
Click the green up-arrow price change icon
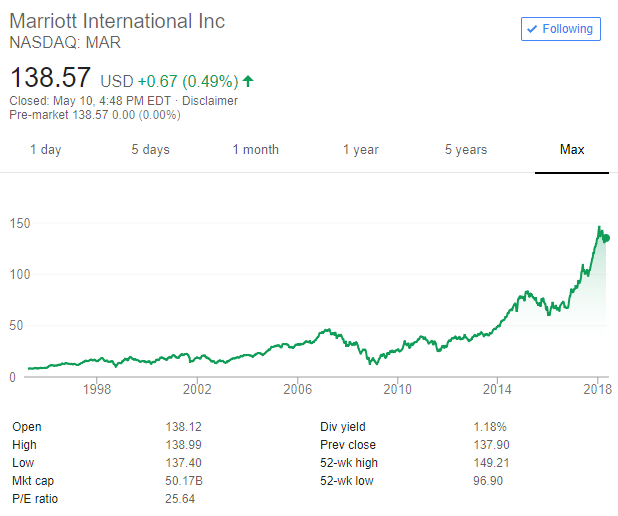[248, 81]
